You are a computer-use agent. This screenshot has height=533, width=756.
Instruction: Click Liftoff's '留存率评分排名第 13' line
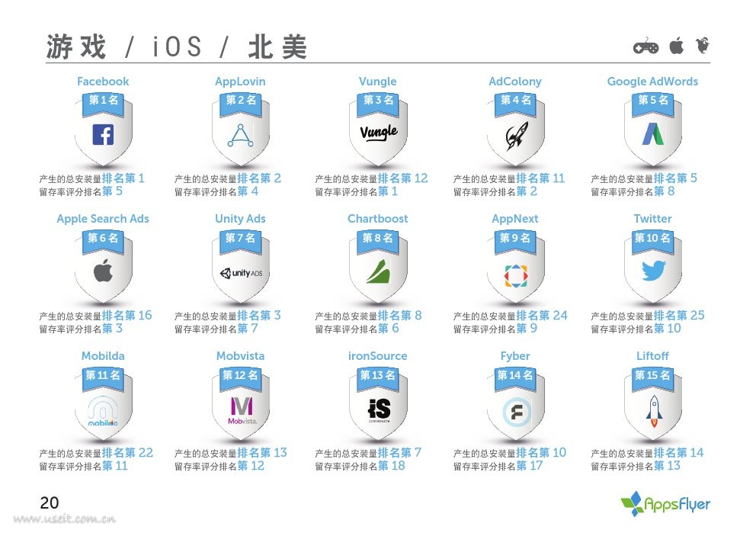click(636, 466)
